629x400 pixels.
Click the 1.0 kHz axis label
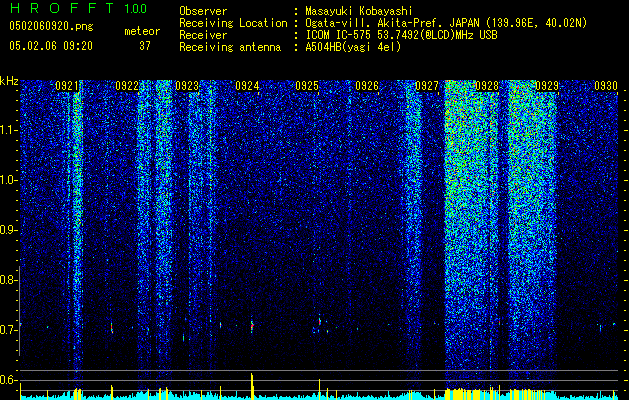[9, 180]
